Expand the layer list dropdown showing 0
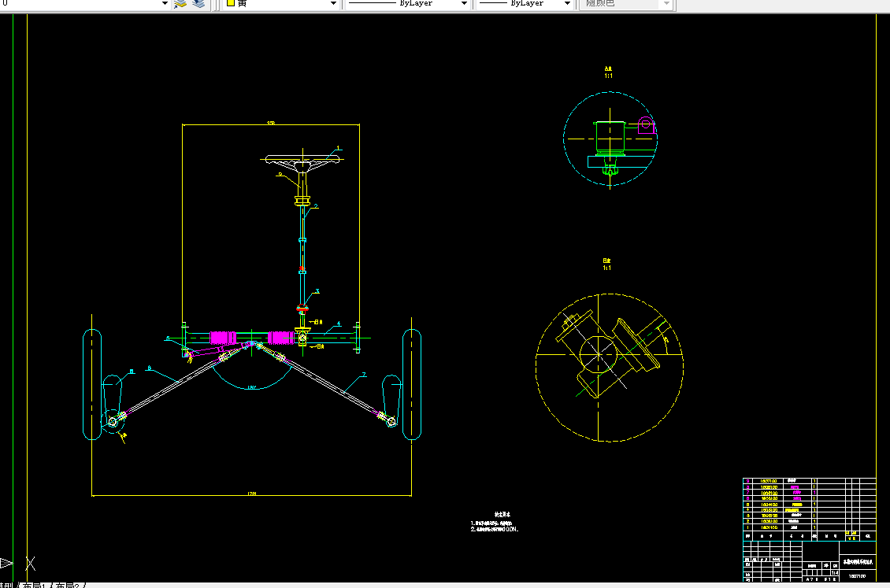This screenshot has height=588, width=890. click(x=165, y=3)
